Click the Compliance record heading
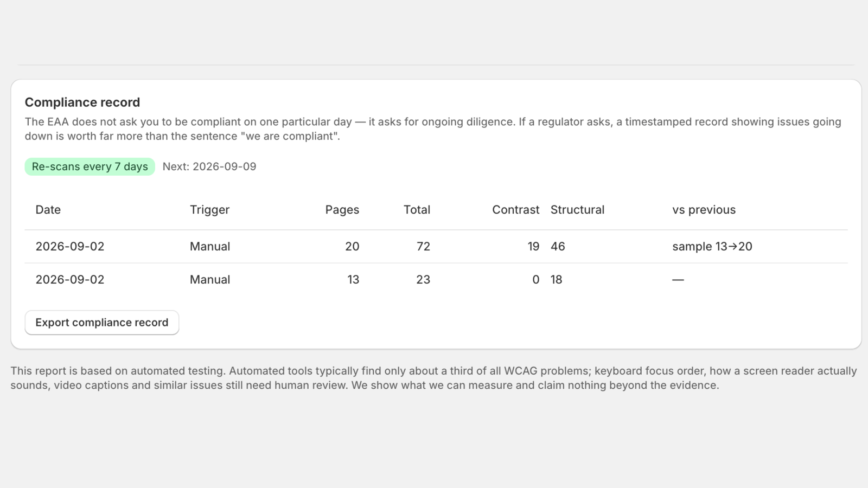The image size is (868, 488). pos(82,102)
